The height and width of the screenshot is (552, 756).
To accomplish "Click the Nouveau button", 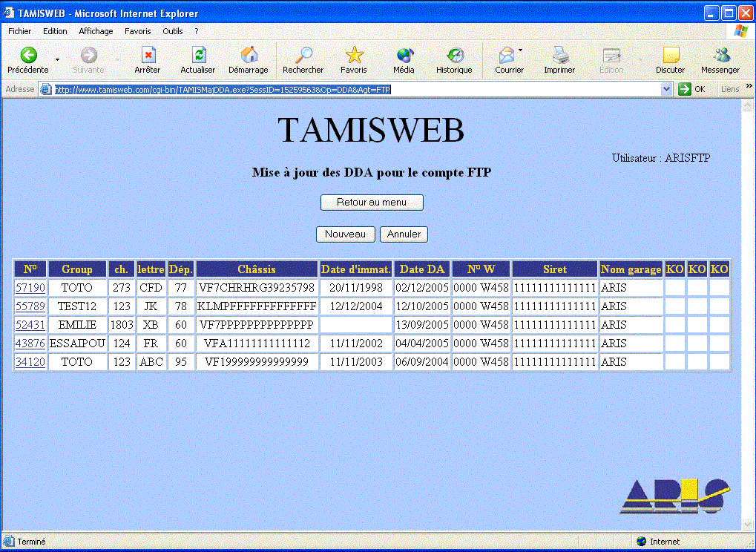I will coord(345,234).
